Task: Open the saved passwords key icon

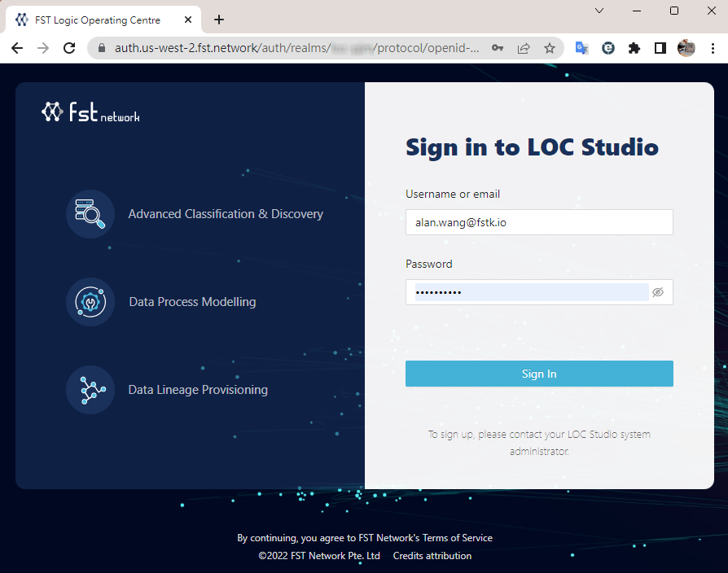Action: [x=498, y=48]
